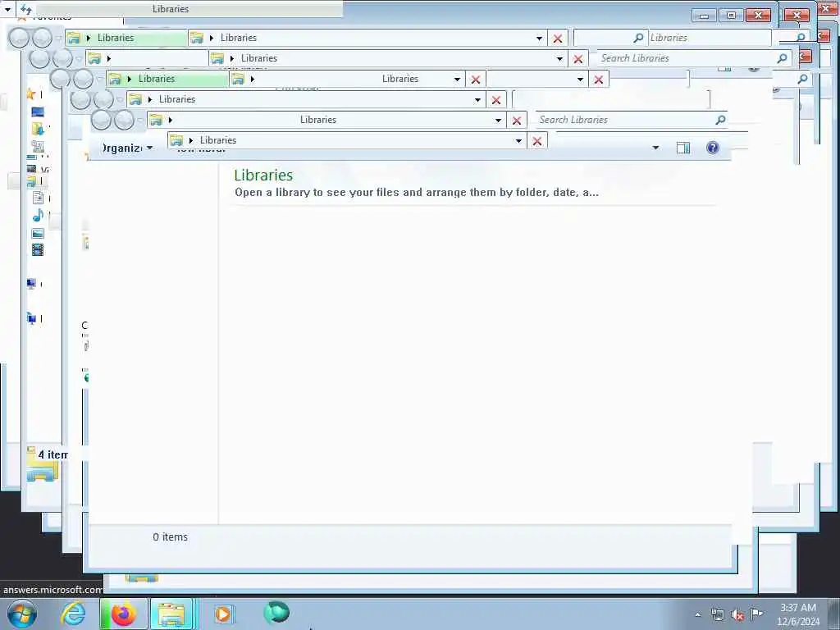Screen dimensions: 840x630
Task: Click the stop X button on the second address bar
Action: 578,59
